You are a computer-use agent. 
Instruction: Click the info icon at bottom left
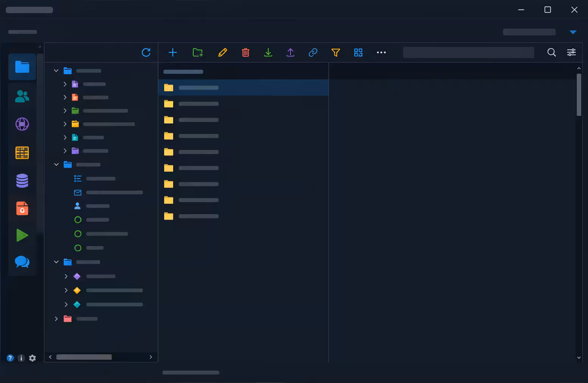pos(21,358)
